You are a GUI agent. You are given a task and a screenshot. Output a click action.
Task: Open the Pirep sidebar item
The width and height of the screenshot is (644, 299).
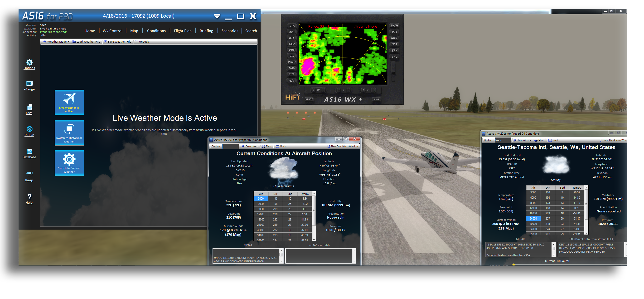tap(29, 176)
